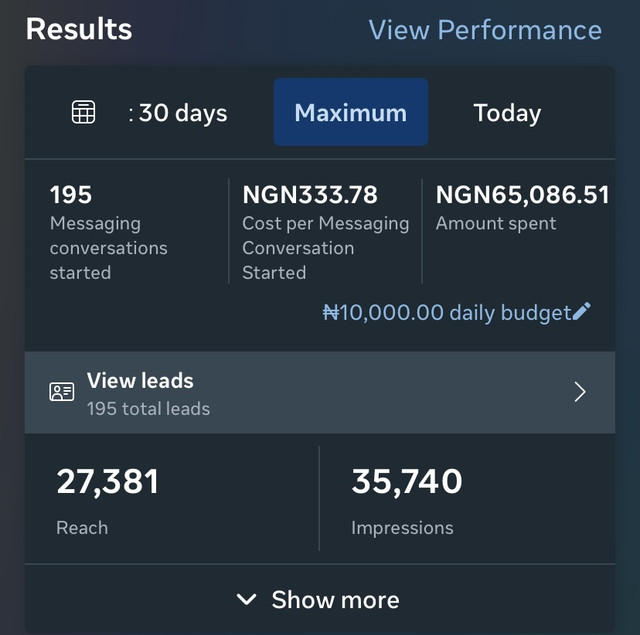Click the Amount spent label
Screen dimensions: 640x635
(x=496, y=224)
